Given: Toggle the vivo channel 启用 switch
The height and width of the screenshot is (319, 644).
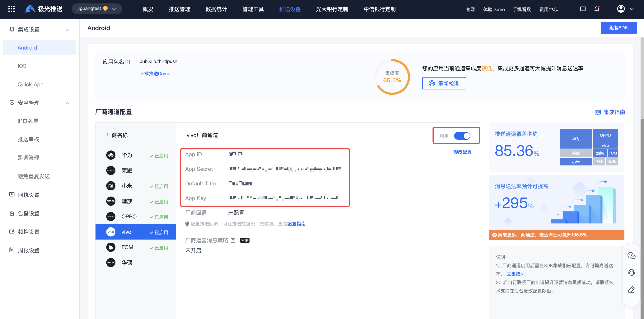Looking at the screenshot, I should (x=462, y=136).
